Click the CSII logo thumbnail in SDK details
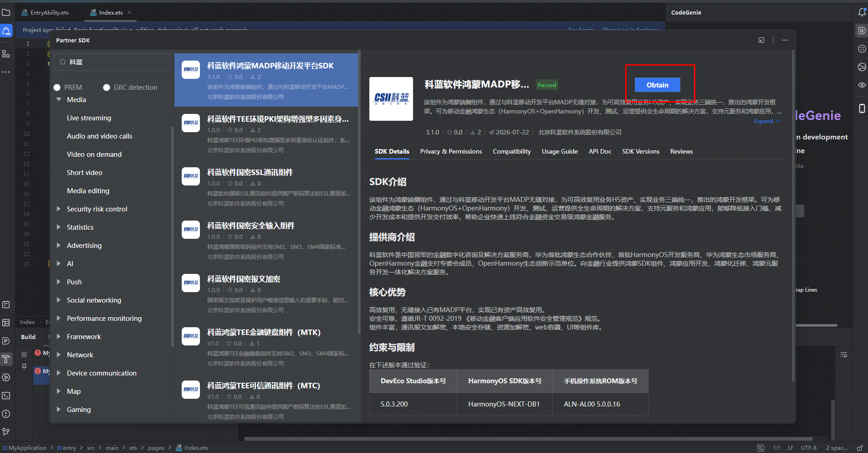Screen dimensions: 868x453 click(x=391, y=98)
